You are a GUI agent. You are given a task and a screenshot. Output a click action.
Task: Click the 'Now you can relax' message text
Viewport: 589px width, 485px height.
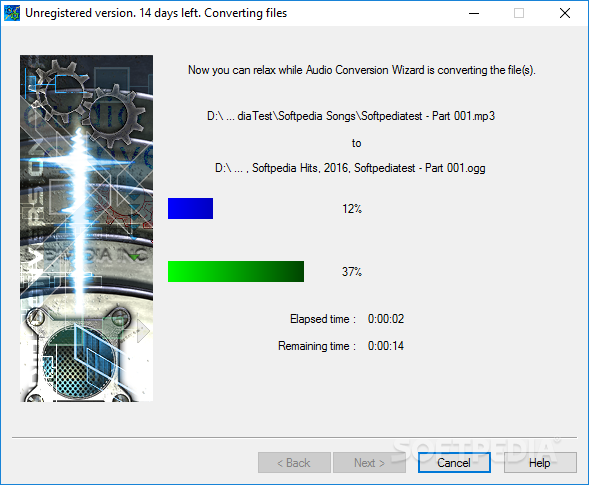tap(361, 70)
